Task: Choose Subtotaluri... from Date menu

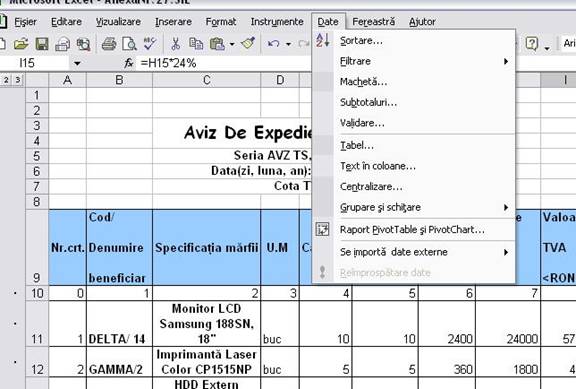Action: (414, 102)
